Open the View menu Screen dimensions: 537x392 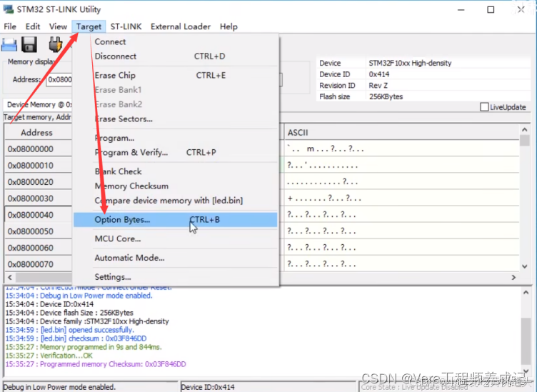click(x=58, y=26)
